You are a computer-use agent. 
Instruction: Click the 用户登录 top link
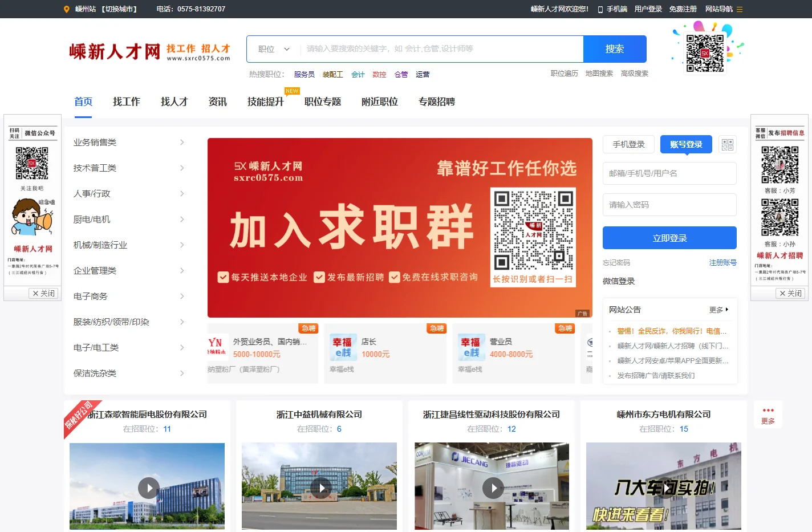(x=648, y=9)
